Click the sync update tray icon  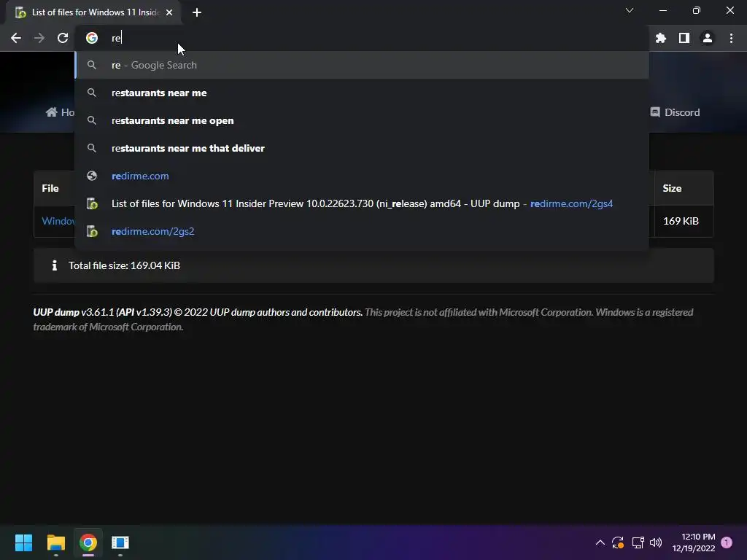coord(618,542)
